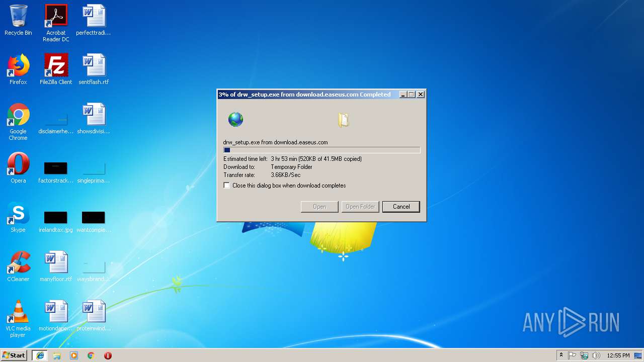Select the showsdivisi... document icon
644x362 pixels.
pyautogui.click(x=94, y=119)
